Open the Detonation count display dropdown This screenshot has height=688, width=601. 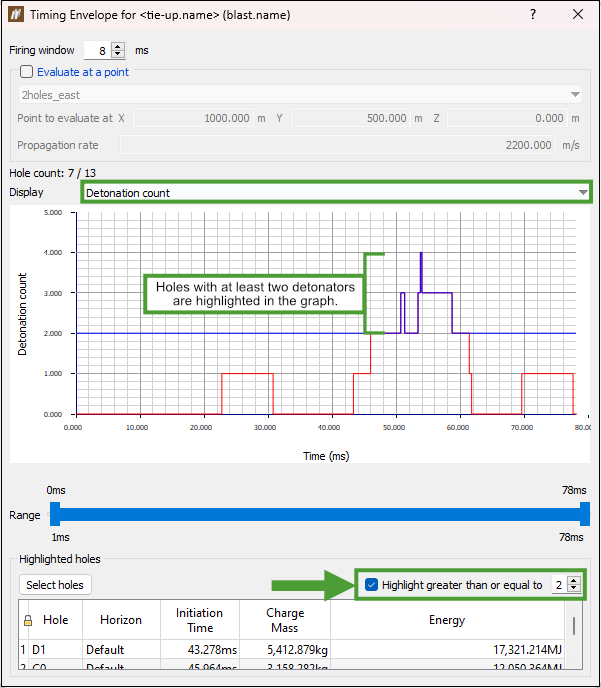(x=337, y=193)
